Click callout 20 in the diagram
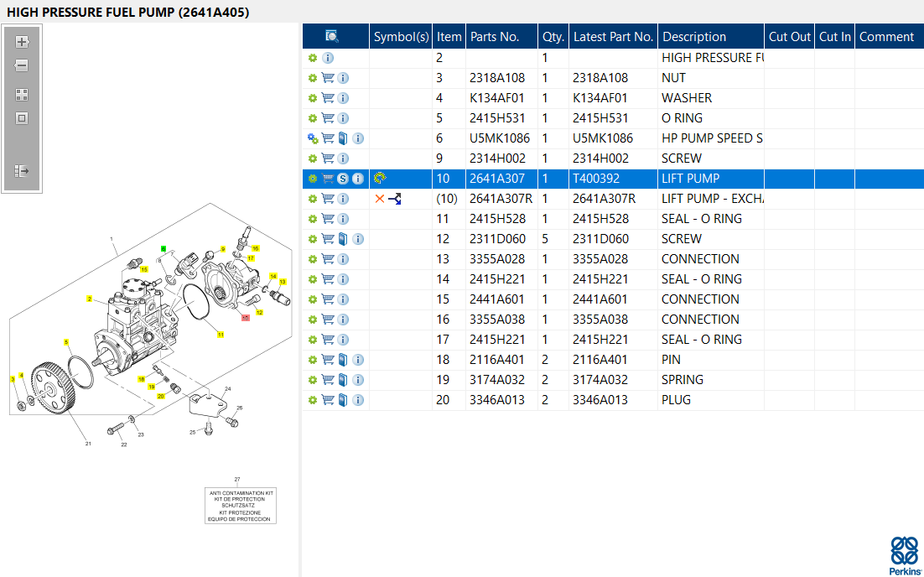The image size is (924, 577). click(160, 396)
